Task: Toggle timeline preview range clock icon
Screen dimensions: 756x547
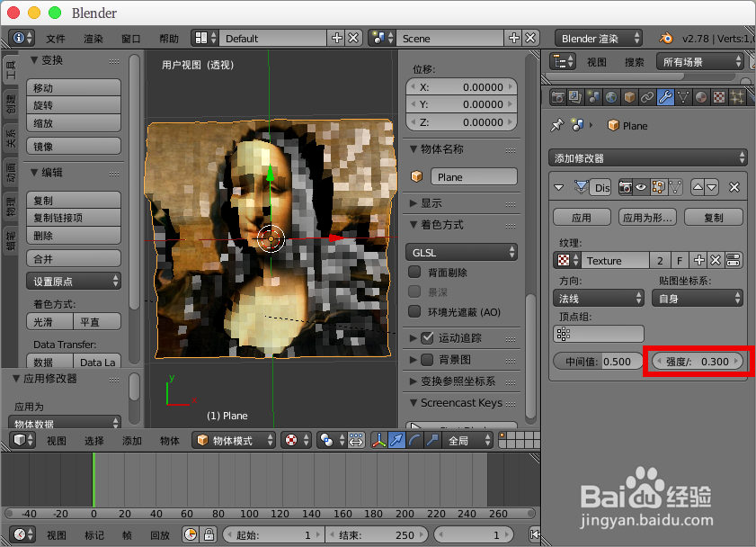Action: pyautogui.click(x=191, y=534)
